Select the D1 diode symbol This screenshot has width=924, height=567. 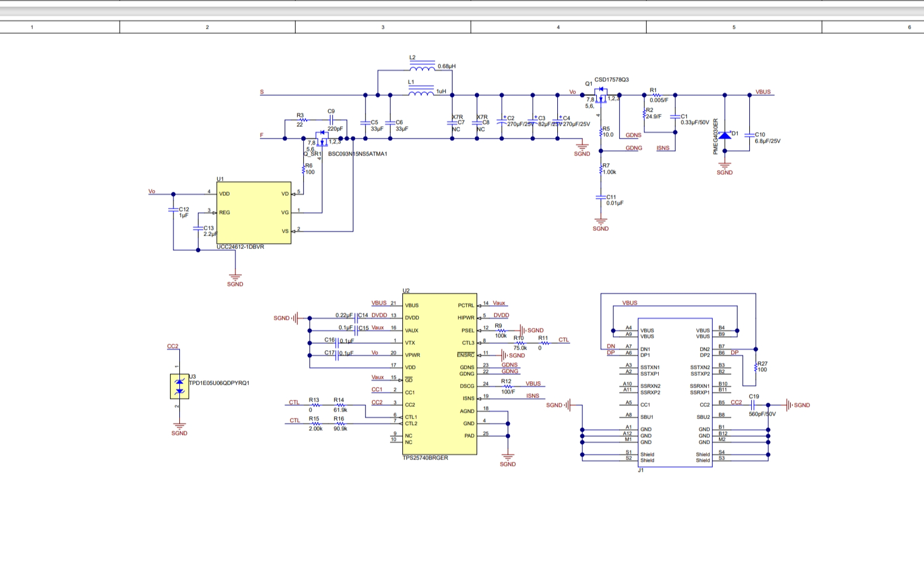(725, 135)
